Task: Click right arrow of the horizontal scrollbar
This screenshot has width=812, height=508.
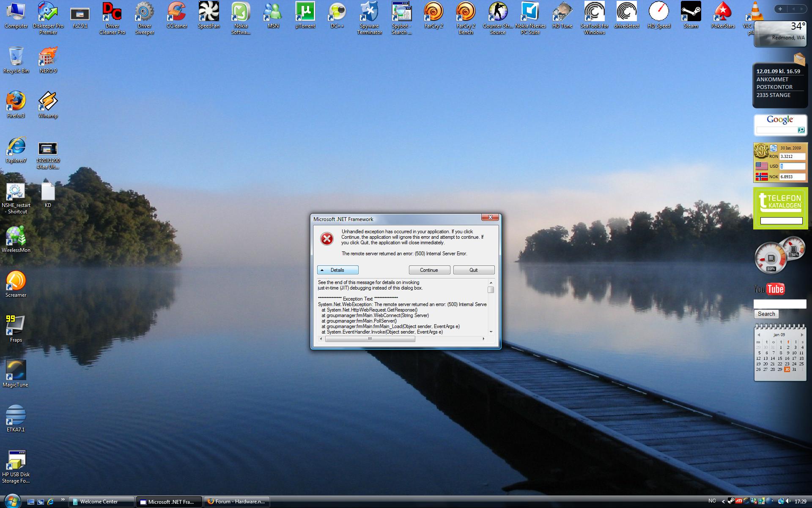Action: click(484, 339)
